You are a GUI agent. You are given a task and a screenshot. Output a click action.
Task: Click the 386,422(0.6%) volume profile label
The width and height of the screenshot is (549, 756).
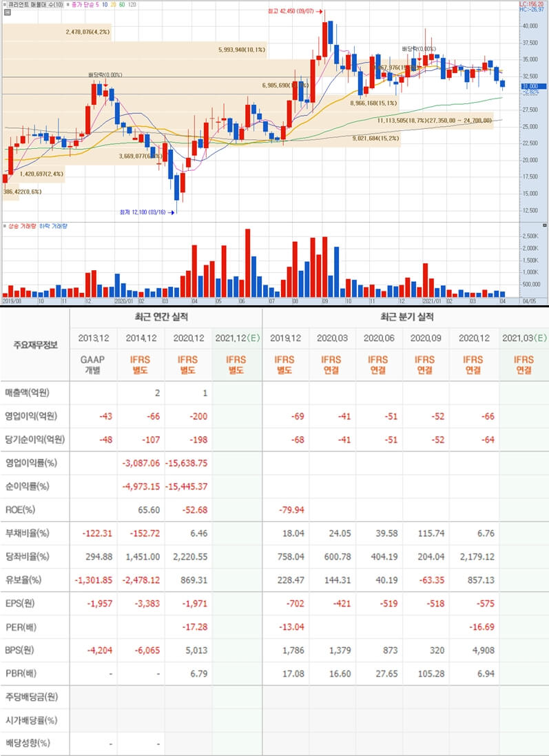click(x=22, y=192)
